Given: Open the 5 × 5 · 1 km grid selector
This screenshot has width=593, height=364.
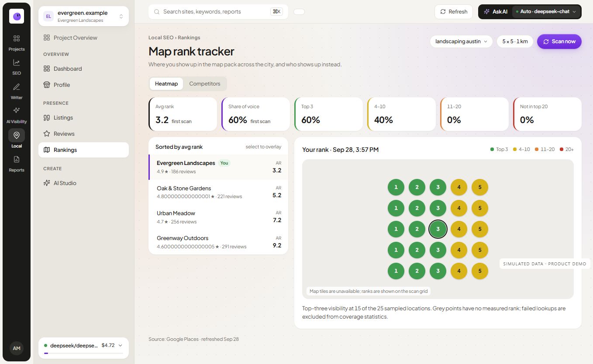Looking at the screenshot, I should point(515,41).
